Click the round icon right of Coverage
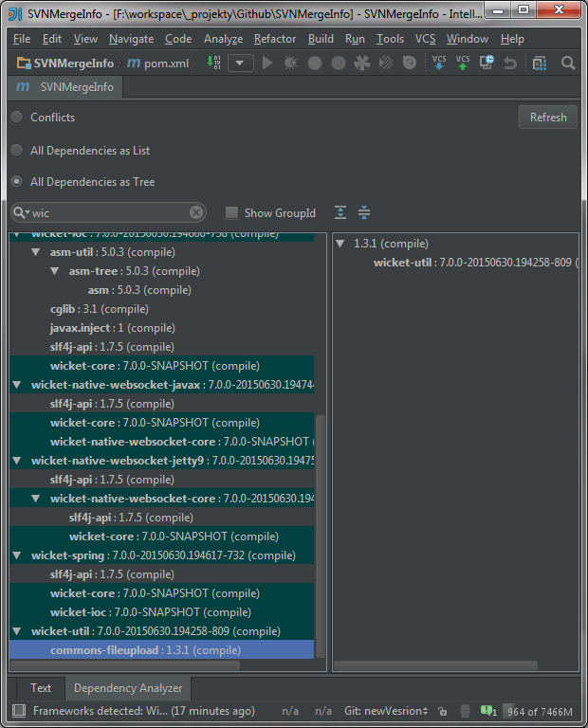This screenshot has width=588, height=728. coord(339,63)
